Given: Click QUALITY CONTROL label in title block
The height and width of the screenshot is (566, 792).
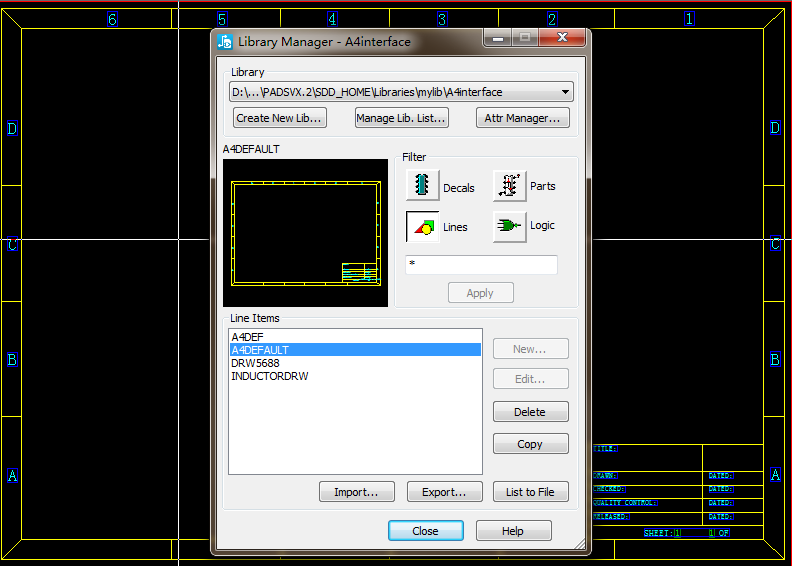Looking at the screenshot, I should [625, 503].
